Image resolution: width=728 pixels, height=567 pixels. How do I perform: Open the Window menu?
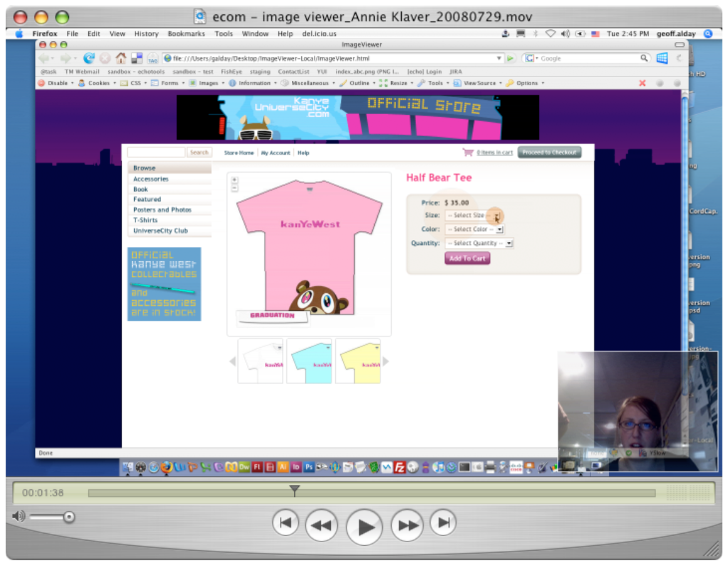tap(255, 34)
